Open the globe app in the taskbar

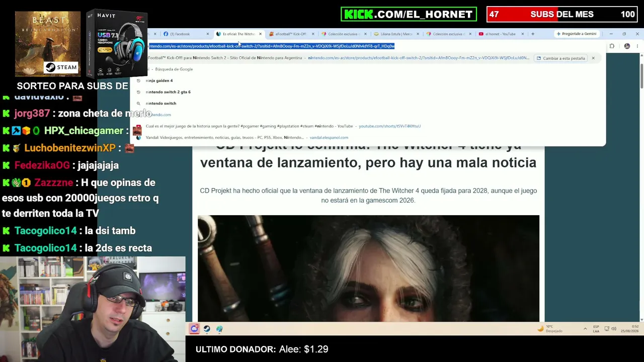(219, 329)
